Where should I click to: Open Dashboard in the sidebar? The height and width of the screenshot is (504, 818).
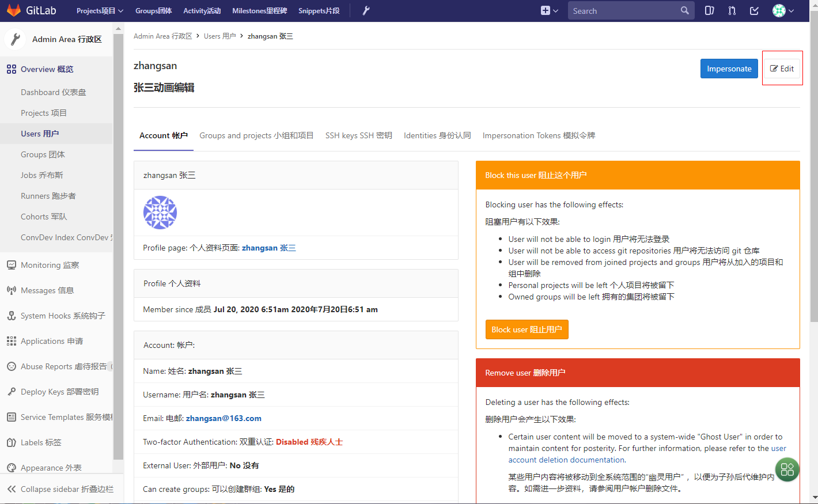tap(54, 92)
